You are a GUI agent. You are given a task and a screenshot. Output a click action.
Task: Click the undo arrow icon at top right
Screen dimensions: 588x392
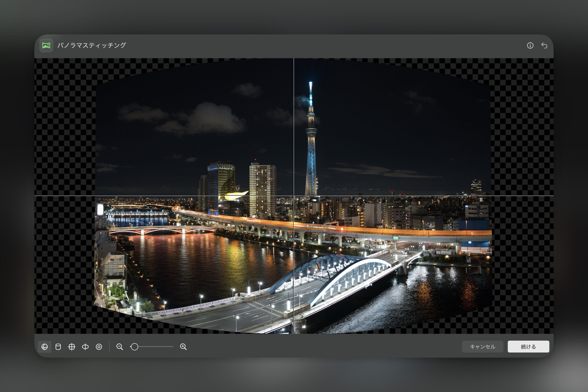[544, 45]
